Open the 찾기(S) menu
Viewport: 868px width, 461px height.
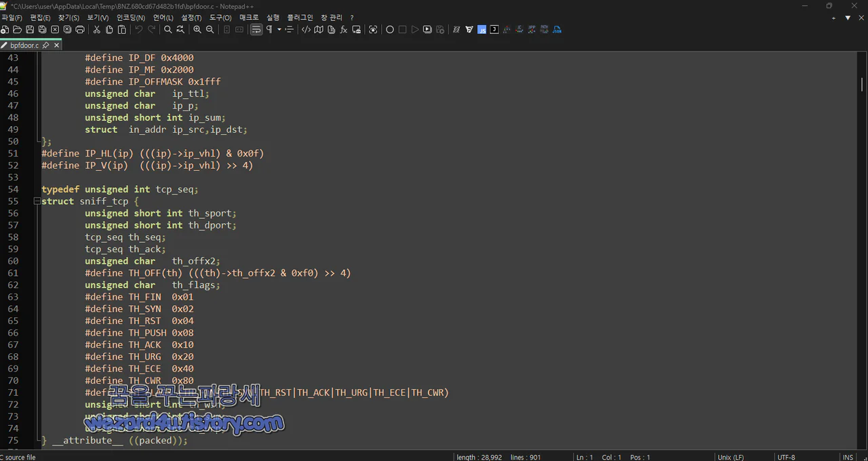pos(68,18)
